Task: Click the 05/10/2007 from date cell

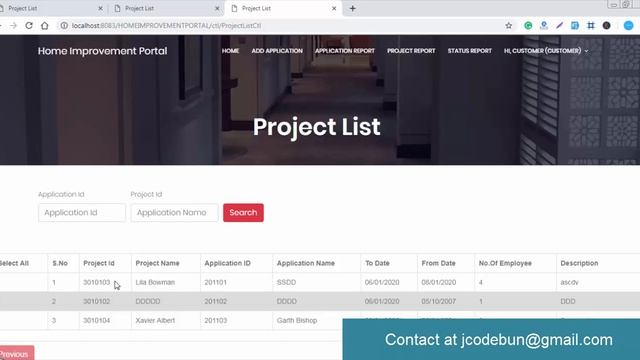Action: 439,301
